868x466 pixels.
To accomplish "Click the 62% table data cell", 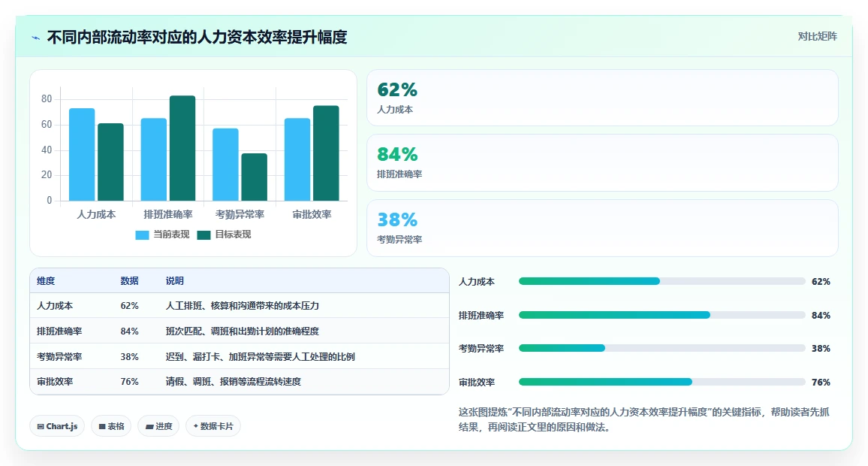I will tap(130, 306).
